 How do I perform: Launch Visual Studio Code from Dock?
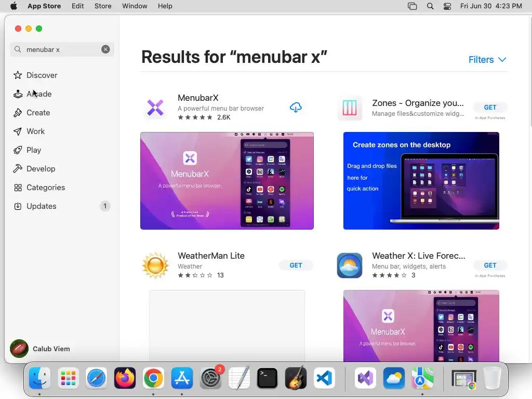click(x=324, y=378)
